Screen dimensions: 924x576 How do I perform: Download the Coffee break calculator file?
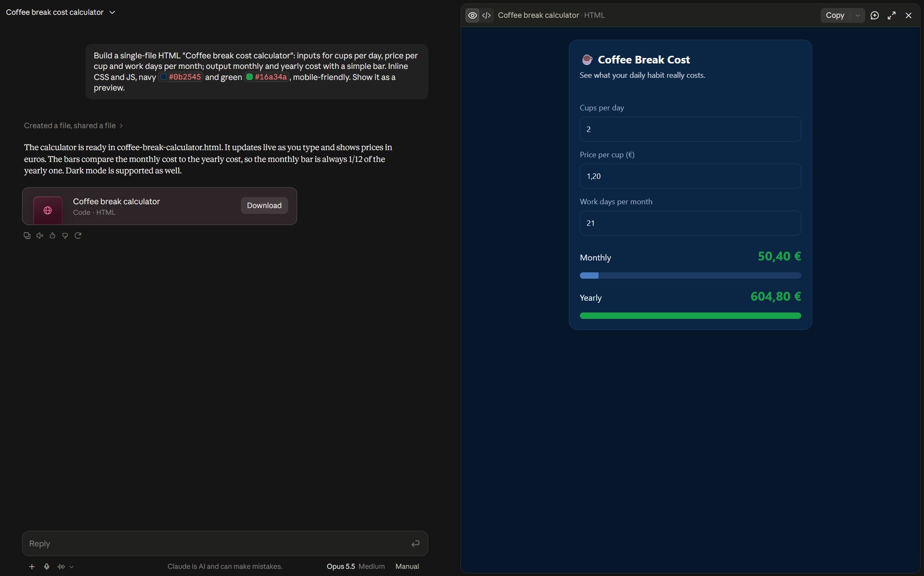click(264, 206)
